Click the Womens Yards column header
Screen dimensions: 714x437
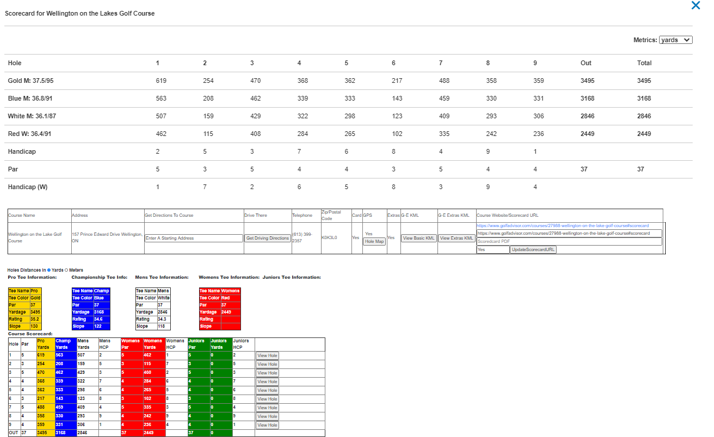coord(154,344)
